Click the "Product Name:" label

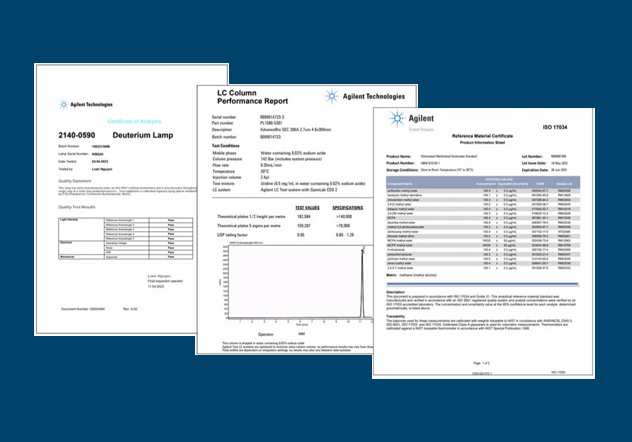pyautogui.click(x=399, y=156)
